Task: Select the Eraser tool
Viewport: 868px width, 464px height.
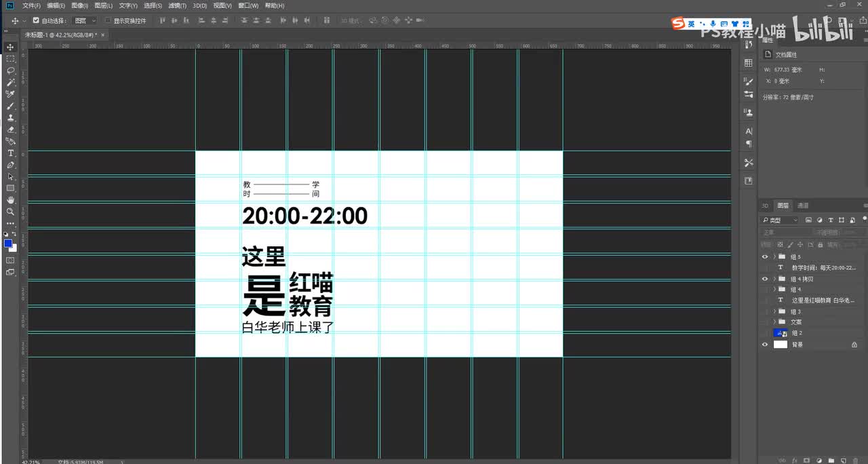Action: [x=10, y=130]
